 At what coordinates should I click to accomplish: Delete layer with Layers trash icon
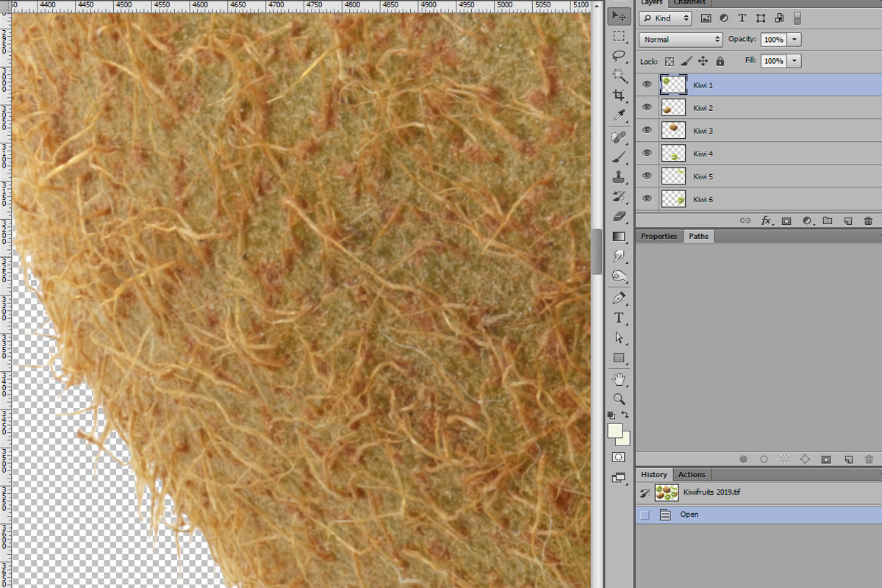[868, 220]
